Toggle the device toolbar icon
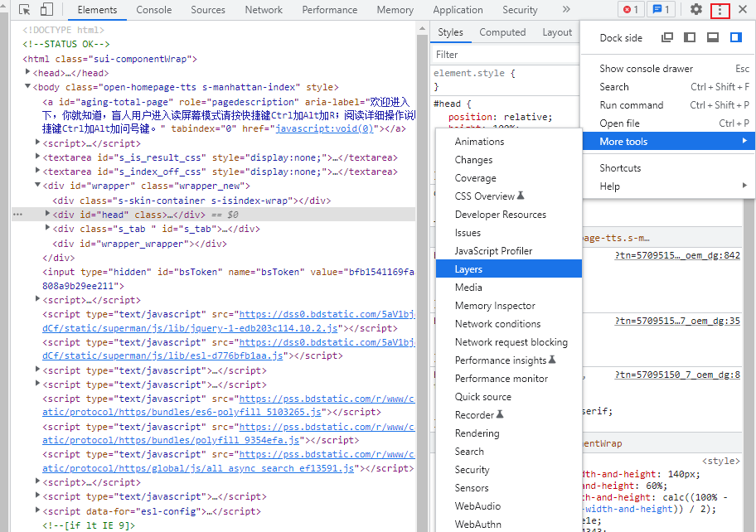756x532 pixels. 46,10
